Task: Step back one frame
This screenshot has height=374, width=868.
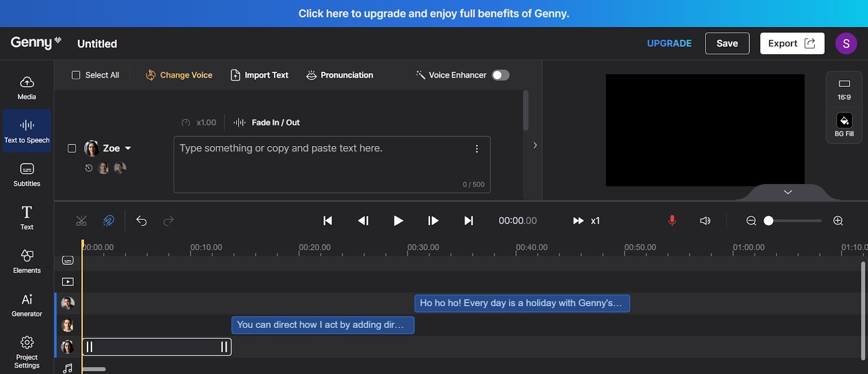Action: [363, 221]
